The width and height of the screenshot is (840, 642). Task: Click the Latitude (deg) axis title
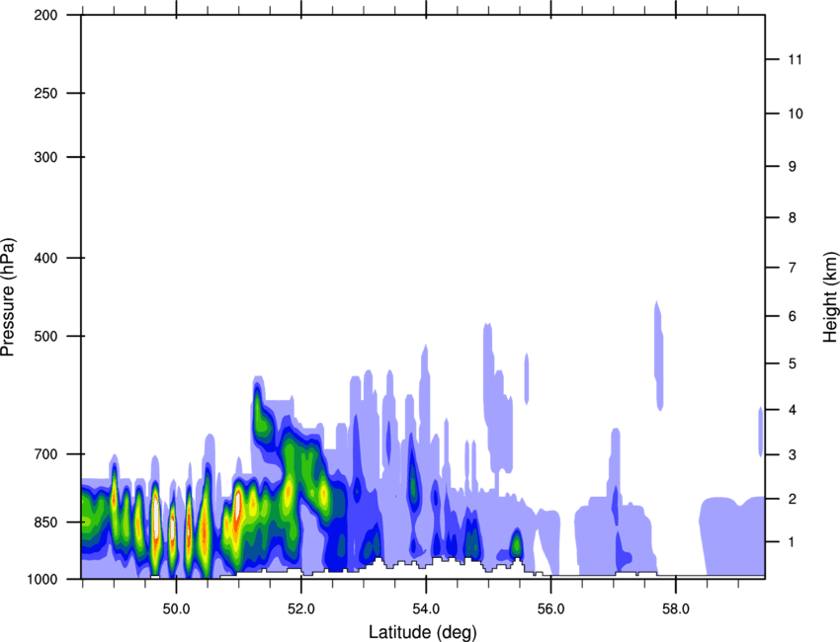click(422, 632)
